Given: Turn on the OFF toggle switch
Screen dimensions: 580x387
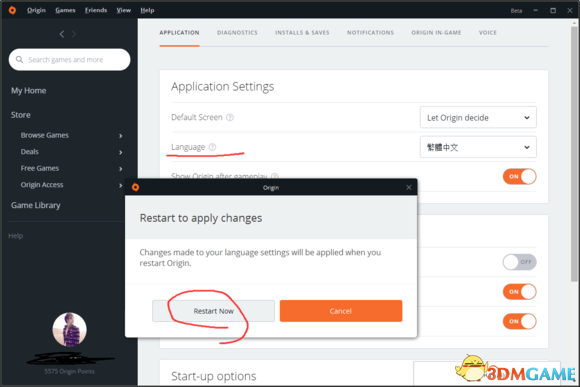Looking at the screenshot, I should [x=519, y=262].
